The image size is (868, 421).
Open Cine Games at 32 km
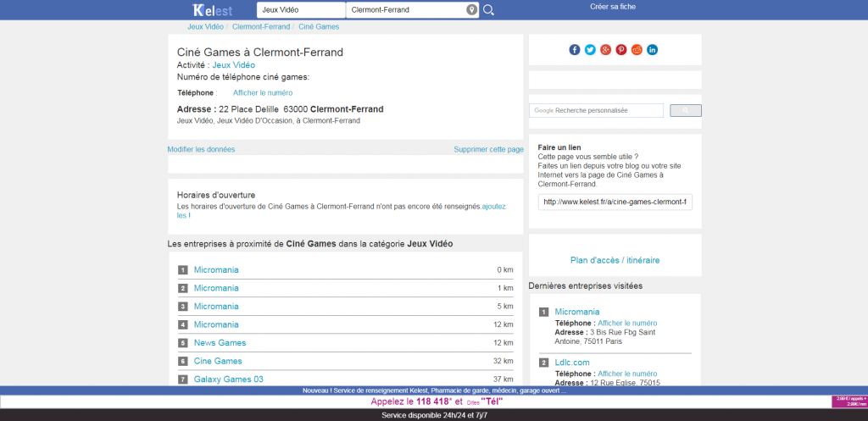pos(218,361)
